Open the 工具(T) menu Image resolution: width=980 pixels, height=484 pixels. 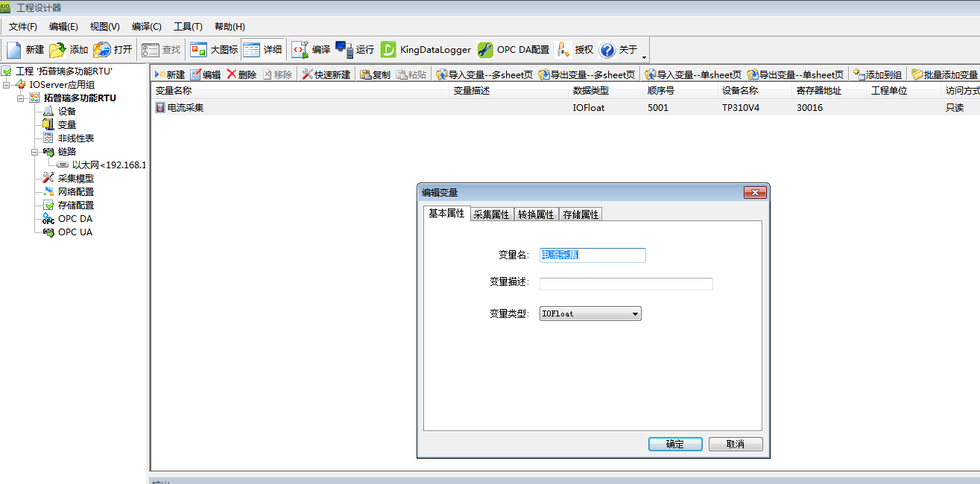click(x=188, y=27)
